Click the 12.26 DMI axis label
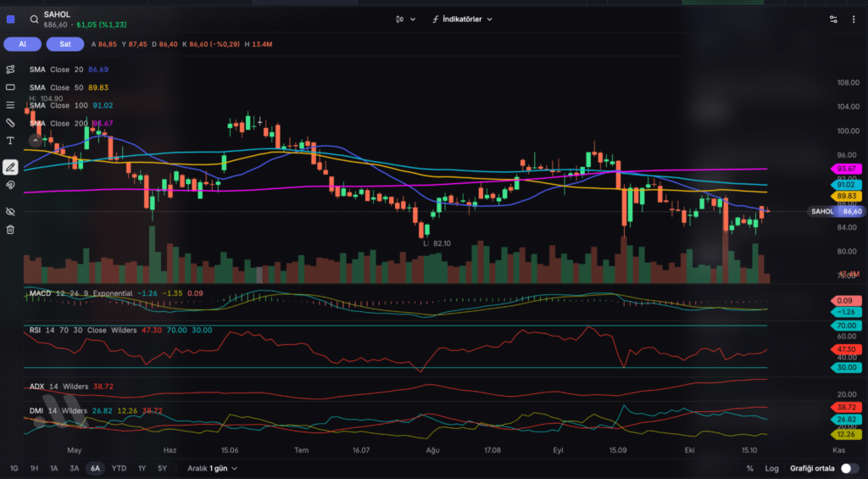 point(847,435)
